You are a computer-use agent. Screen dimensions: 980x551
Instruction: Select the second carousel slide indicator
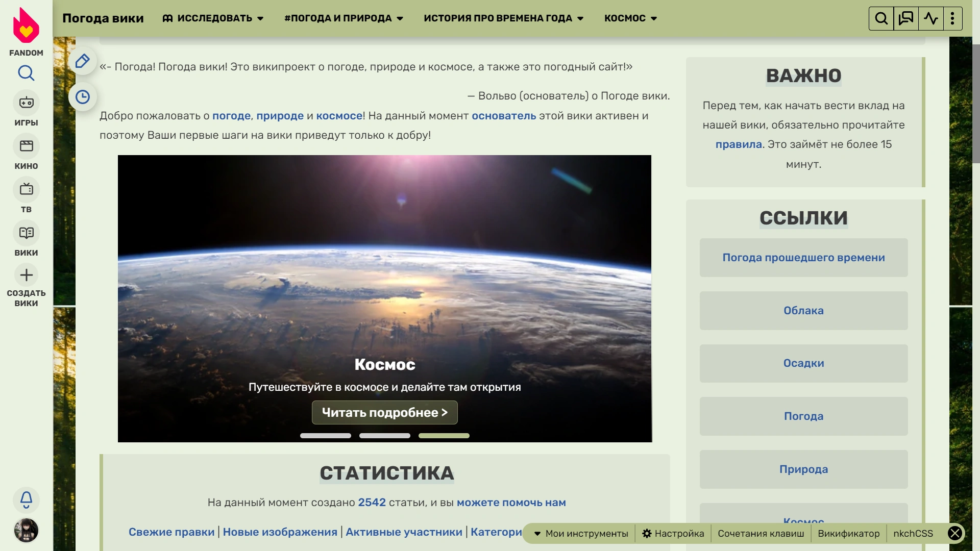coord(384,436)
